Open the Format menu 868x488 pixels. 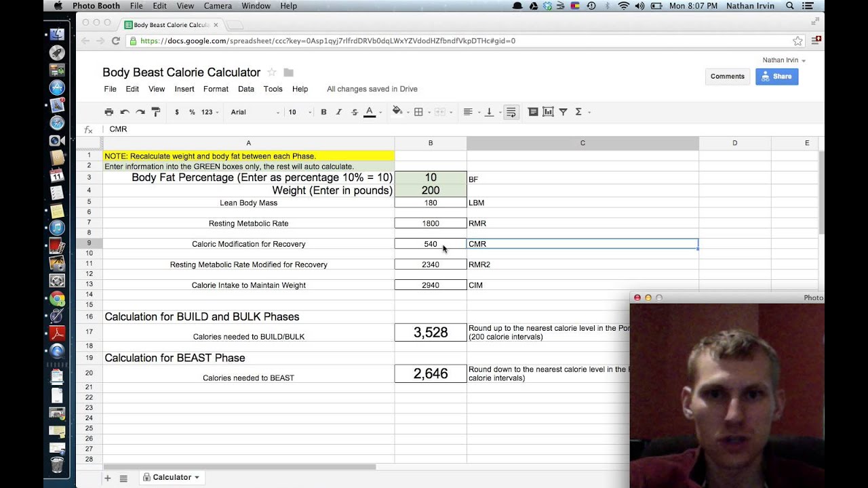click(216, 89)
